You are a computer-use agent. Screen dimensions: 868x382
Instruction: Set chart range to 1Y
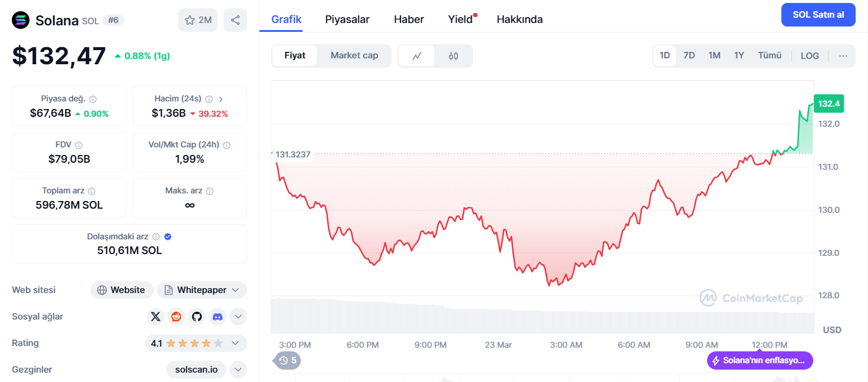(739, 55)
